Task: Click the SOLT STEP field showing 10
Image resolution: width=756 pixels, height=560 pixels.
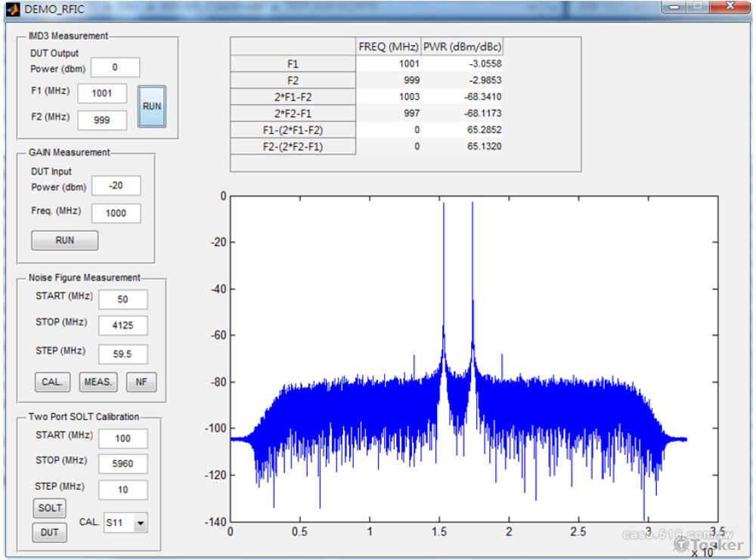Action: (x=122, y=489)
